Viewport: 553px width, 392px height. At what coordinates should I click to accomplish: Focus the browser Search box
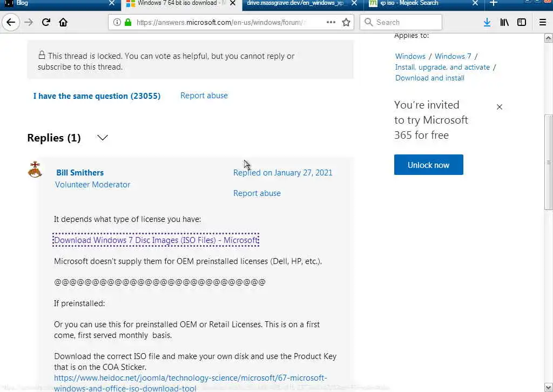coord(401,22)
